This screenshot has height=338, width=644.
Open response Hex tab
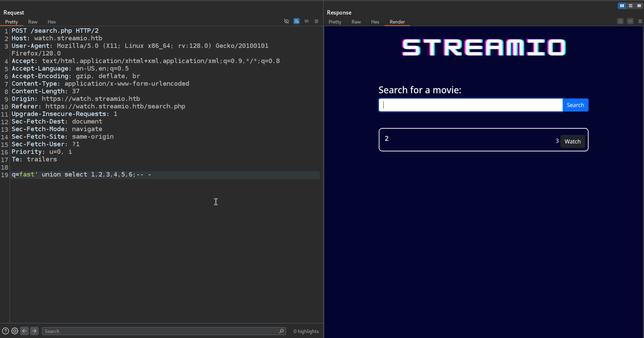pos(375,22)
